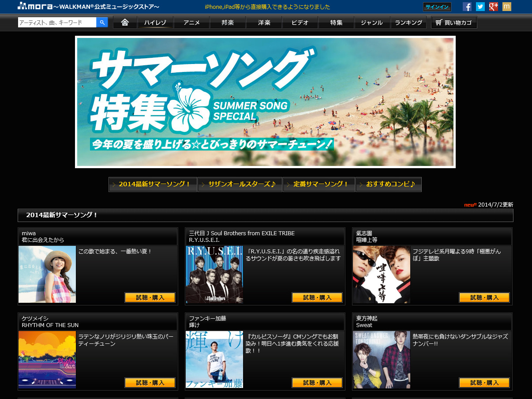Open R.Y.U.S.E.I. album cover thumbnail
Viewport: 532px width, 399px height.
214,274
